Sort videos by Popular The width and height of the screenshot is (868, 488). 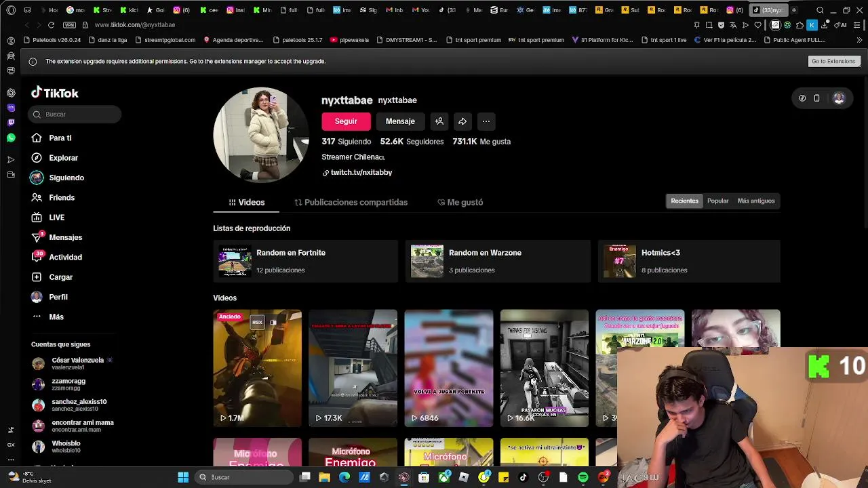click(x=717, y=201)
